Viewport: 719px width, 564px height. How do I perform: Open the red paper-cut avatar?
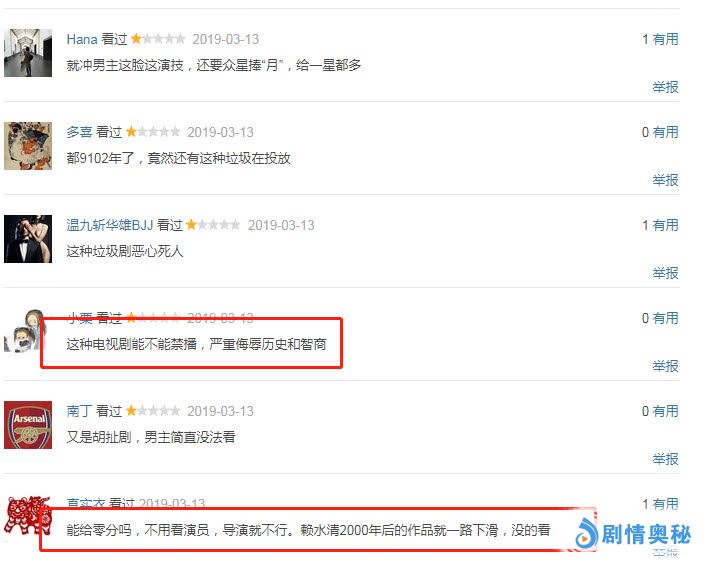tap(25, 515)
